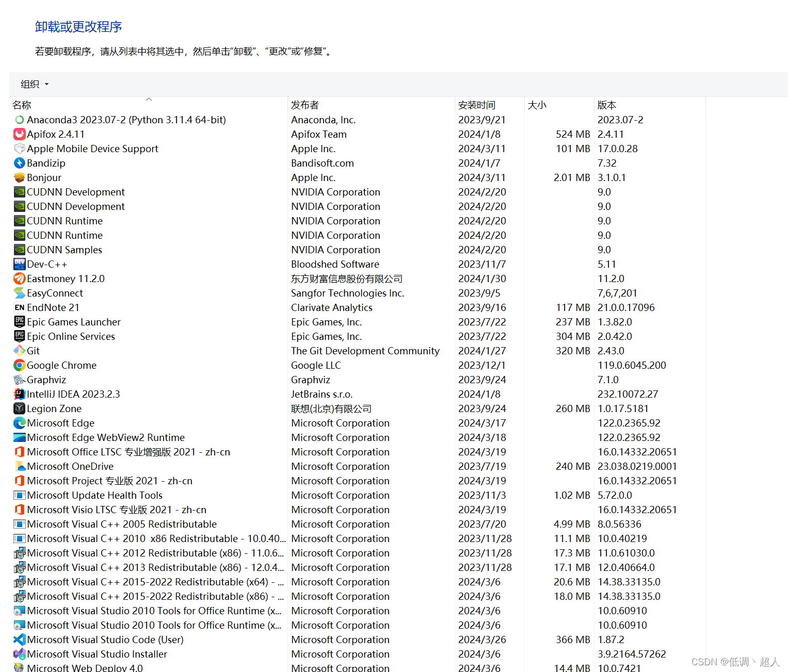The height and width of the screenshot is (672, 788).
Task: Click publisher Sangfor Technologies Inc.
Action: [348, 293]
